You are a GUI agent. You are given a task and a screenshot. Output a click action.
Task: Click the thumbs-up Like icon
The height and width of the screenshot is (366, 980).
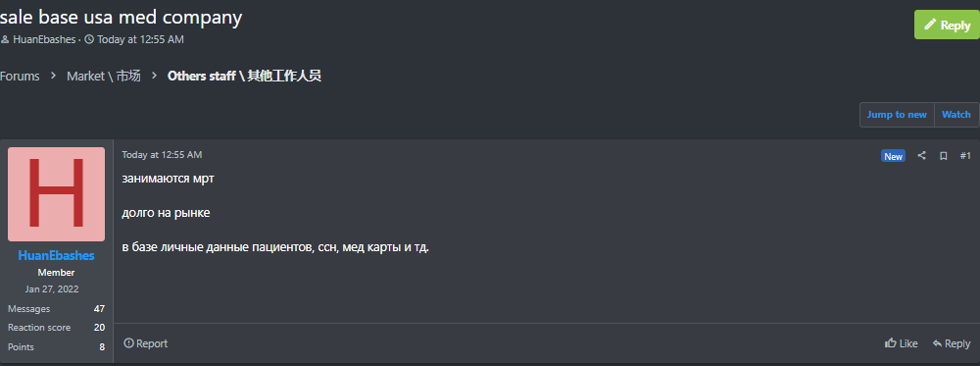[x=891, y=342]
